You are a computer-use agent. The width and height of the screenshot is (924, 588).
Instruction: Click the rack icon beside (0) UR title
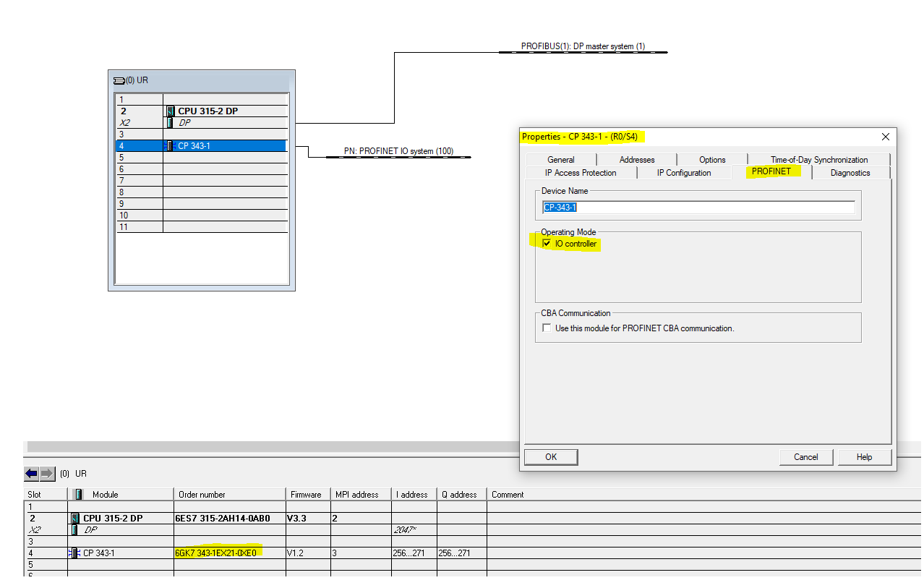tap(119, 80)
